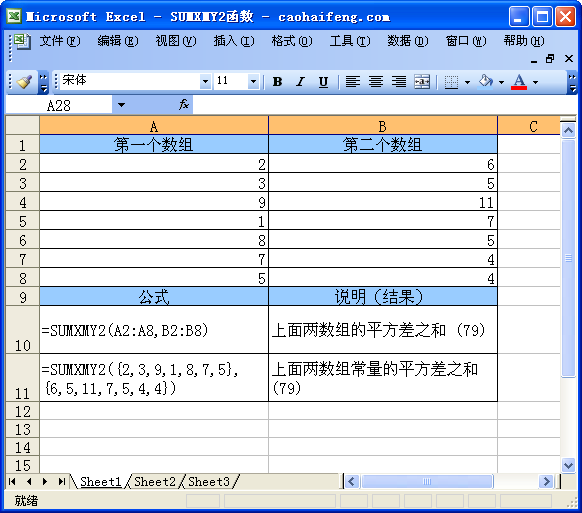Open 窗口(W) menu

click(466, 41)
